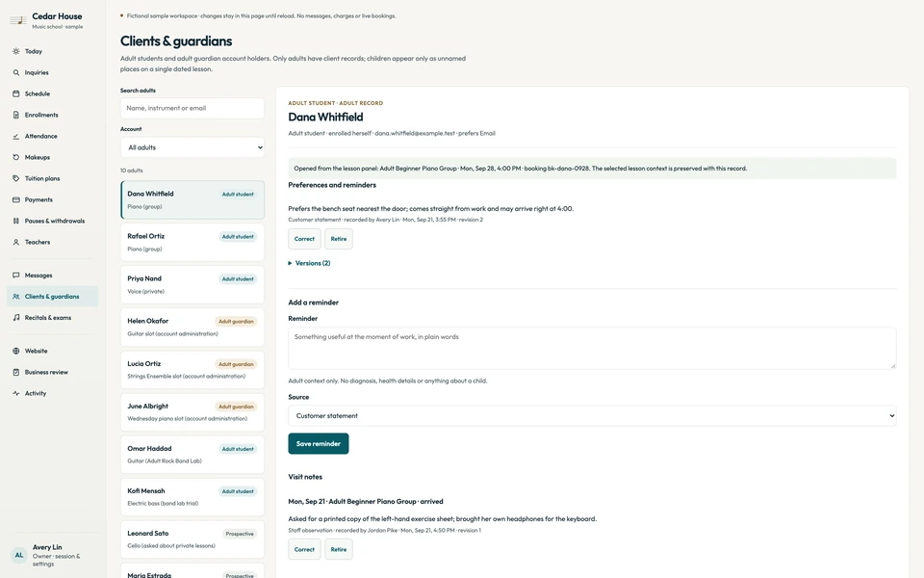
Task: Click the Business review clipboard icon
Action: pyautogui.click(x=16, y=372)
